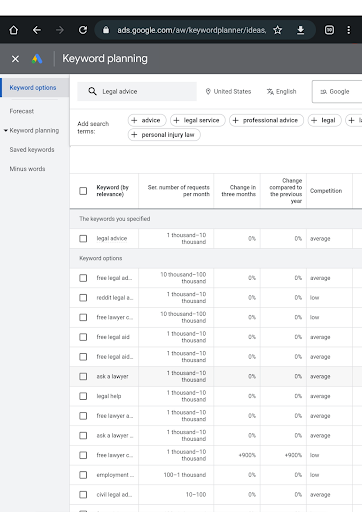Viewport: 362px width, 512px height.
Task: Check the 'legal advice' row checkbox
Action: pos(83,239)
